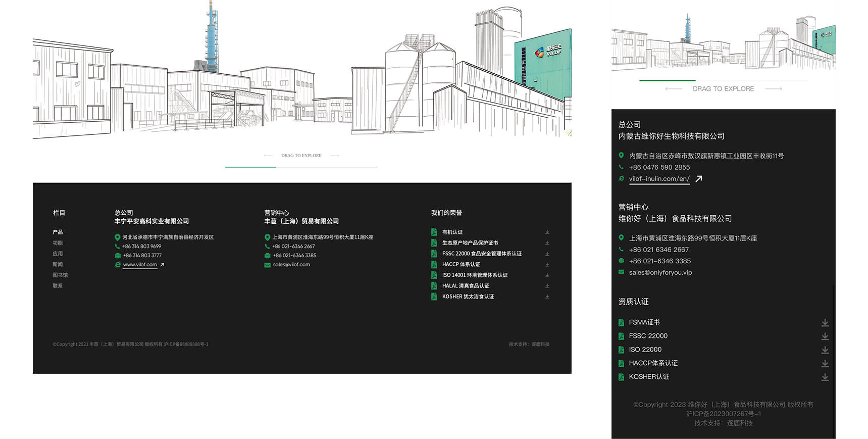Click download icon for HACCP 体系认证 desktop row
This screenshot has height=439, width=868.
tap(547, 265)
